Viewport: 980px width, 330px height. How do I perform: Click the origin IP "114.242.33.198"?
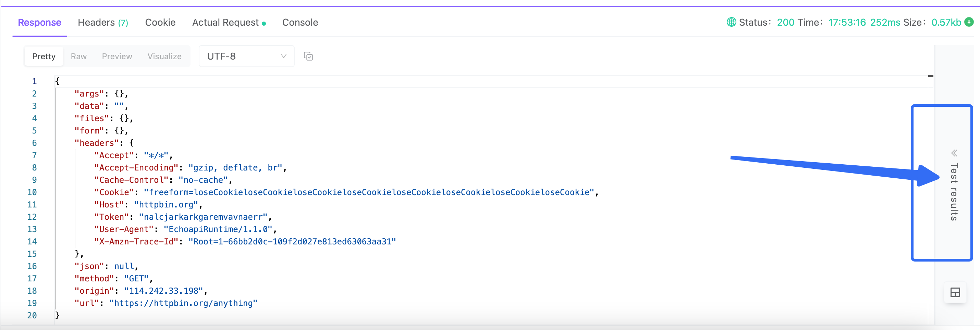[163, 291]
